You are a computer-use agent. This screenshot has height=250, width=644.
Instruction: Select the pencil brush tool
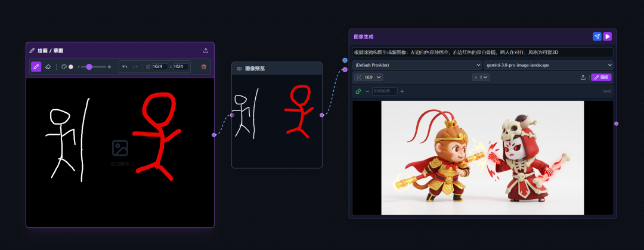click(x=36, y=67)
